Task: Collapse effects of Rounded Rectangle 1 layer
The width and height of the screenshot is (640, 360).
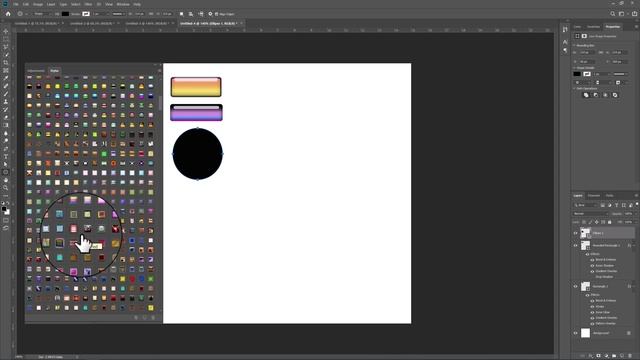Action: pyautogui.click(x=634, y=245)
